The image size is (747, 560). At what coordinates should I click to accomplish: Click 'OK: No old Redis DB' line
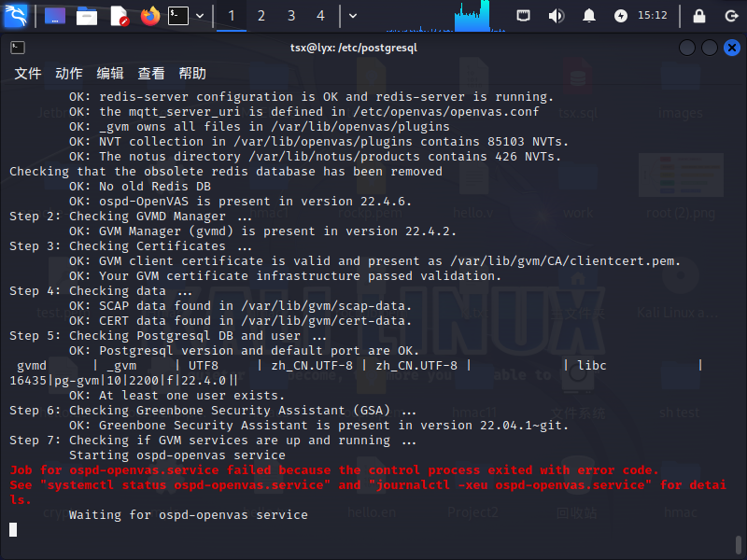tap(140, 186)
